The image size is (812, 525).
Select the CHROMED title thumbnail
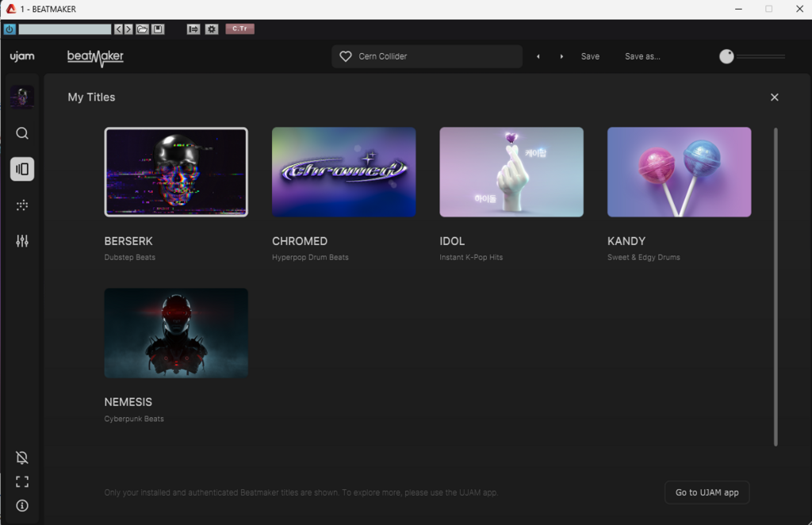344,172
